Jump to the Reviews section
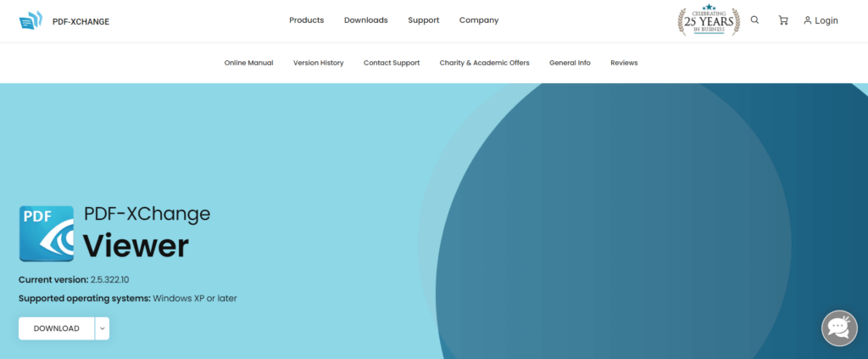868x359 pixels. [x=624, y=63]
